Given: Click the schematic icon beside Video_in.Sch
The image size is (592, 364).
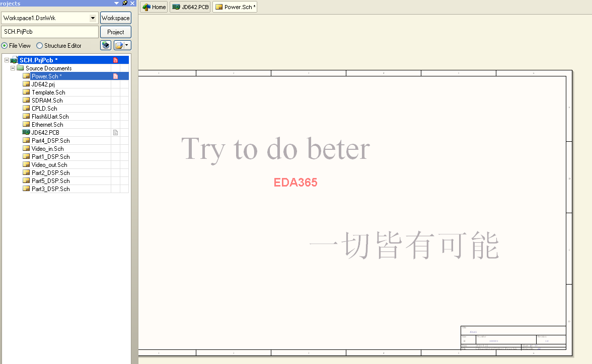Looking at the screenshot, I should point(26,148).
